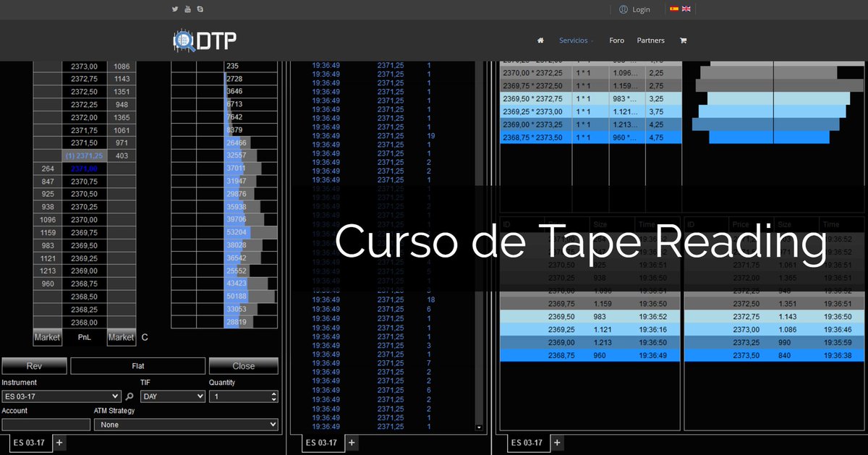Open the YouTube social icon
868x455 pixels.
(187, 9)
